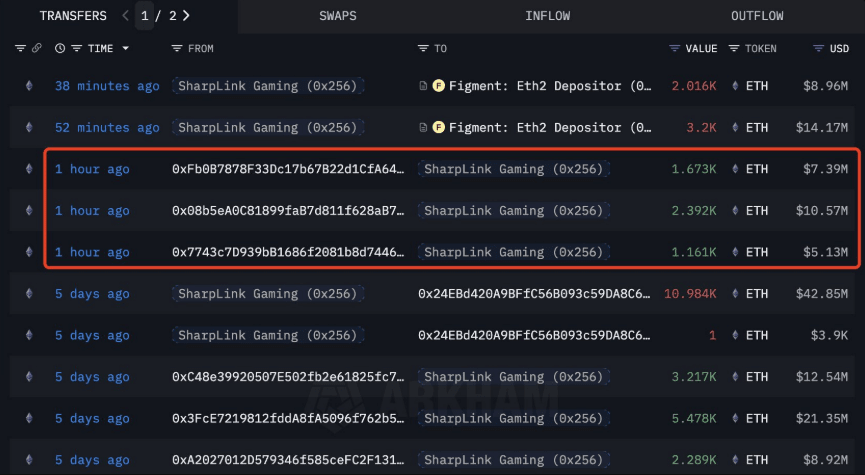Click chain icon in $7.39M row
Viewport: 865px width, 475px height.
pyautogui.click(x=29, y=169)
